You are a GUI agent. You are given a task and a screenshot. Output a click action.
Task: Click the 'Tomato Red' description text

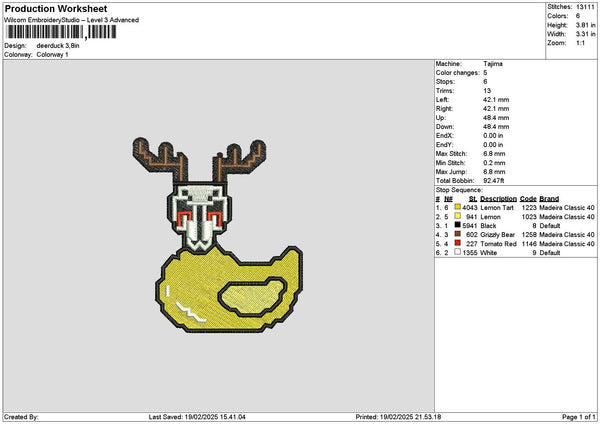[x=498, y=244]
